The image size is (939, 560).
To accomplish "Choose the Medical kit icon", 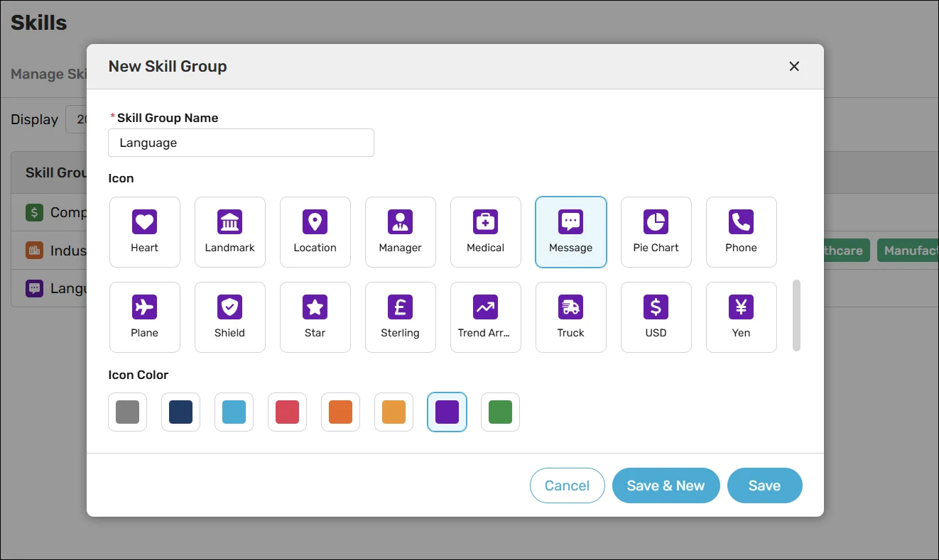I will pyautogui.click(x=486, y=232).
